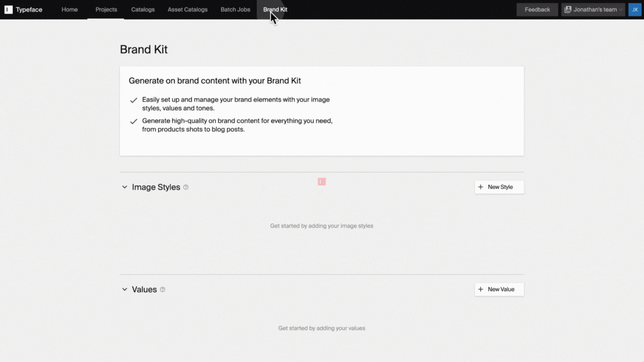Image resolution: width=644 pixels, height=362 pixels.
Task: Collapse the Values section
Action: 124,289
